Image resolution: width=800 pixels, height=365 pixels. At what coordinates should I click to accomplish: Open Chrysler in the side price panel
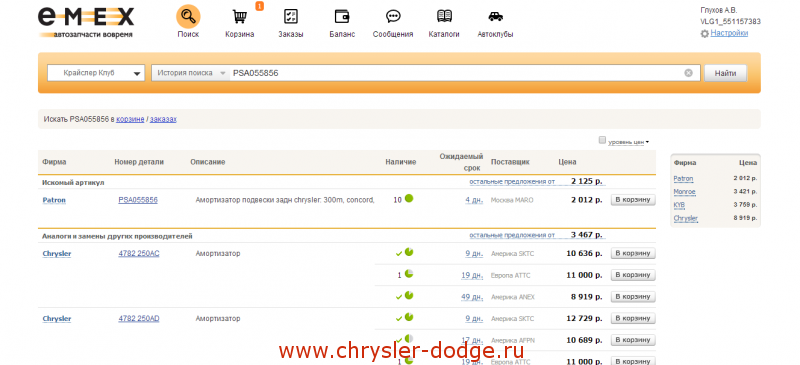[686, 218]
